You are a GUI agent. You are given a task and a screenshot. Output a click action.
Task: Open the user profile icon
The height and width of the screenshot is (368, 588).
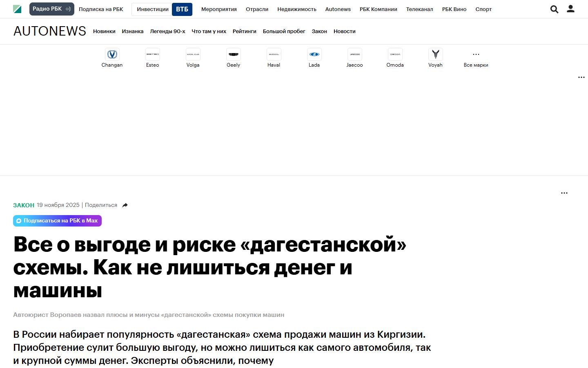pyautogui.click(x=570, y=9)
